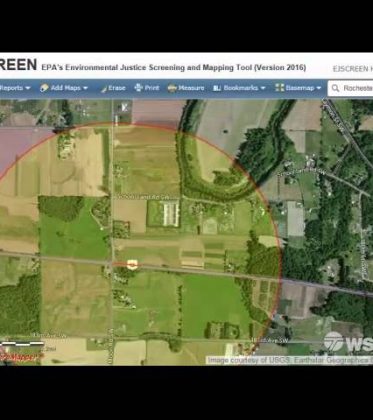Open the Basemap dropdown arrow

point(319,88)
